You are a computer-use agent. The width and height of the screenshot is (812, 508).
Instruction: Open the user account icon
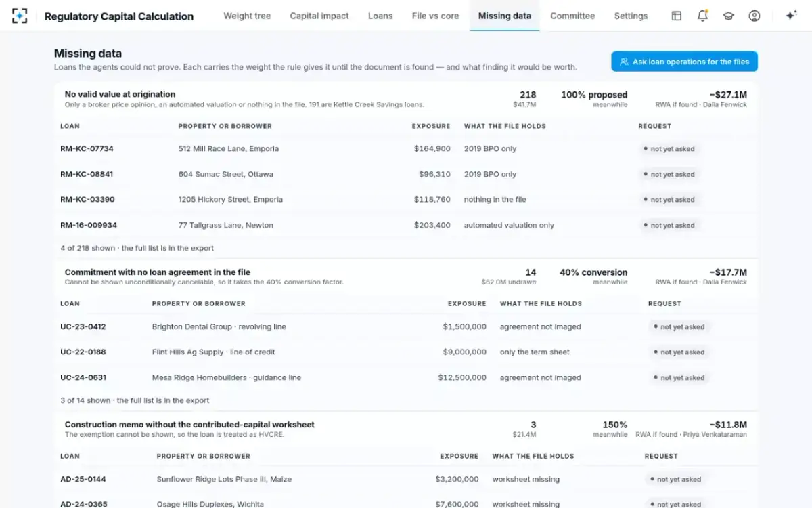(x=754, y=16)
